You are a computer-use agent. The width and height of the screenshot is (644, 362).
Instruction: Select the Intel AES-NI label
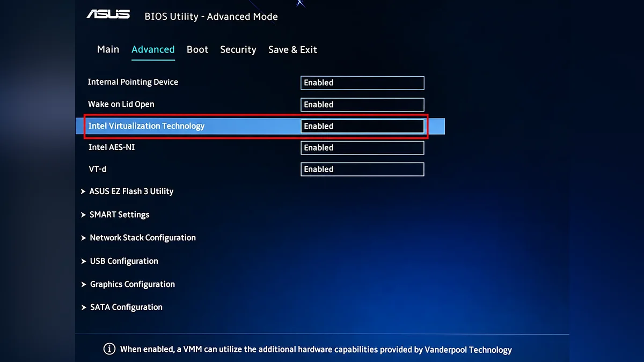click(111, 147)
